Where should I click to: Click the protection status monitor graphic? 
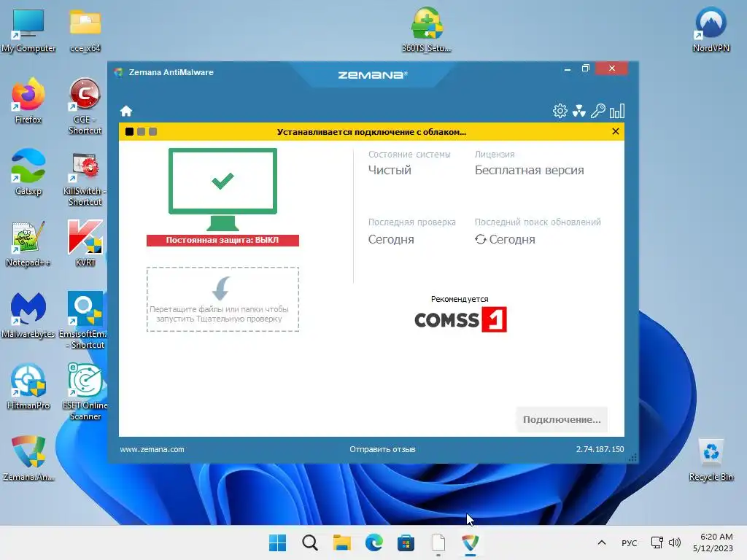[x=222, y=190]
